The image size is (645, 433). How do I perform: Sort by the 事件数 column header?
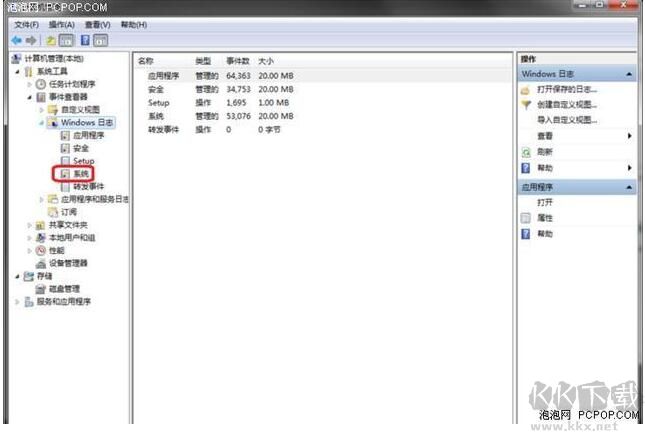click(238, 61)
